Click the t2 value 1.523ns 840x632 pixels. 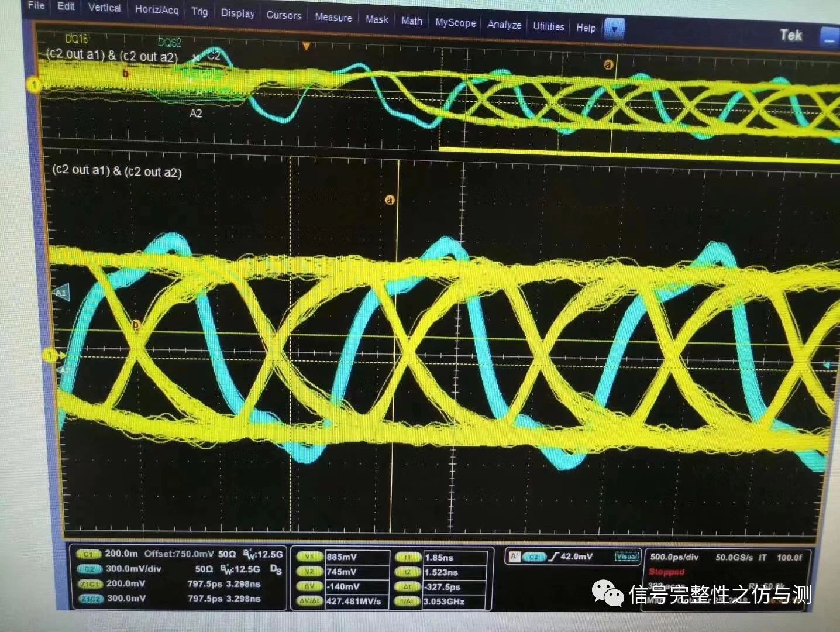[442, 572]
